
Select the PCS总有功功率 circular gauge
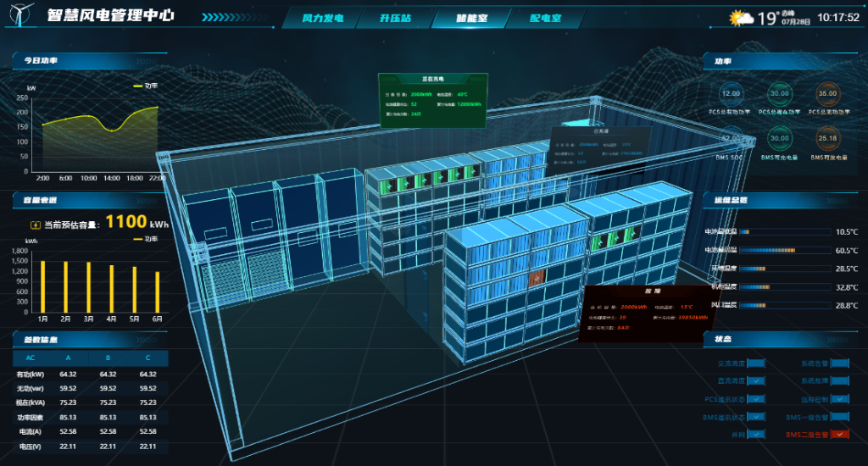(730, 94)
